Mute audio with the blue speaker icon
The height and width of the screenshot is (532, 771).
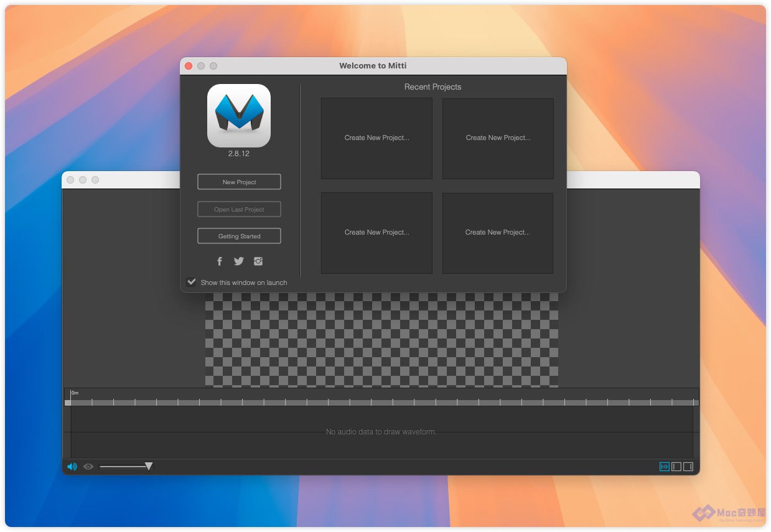[72, 467]
